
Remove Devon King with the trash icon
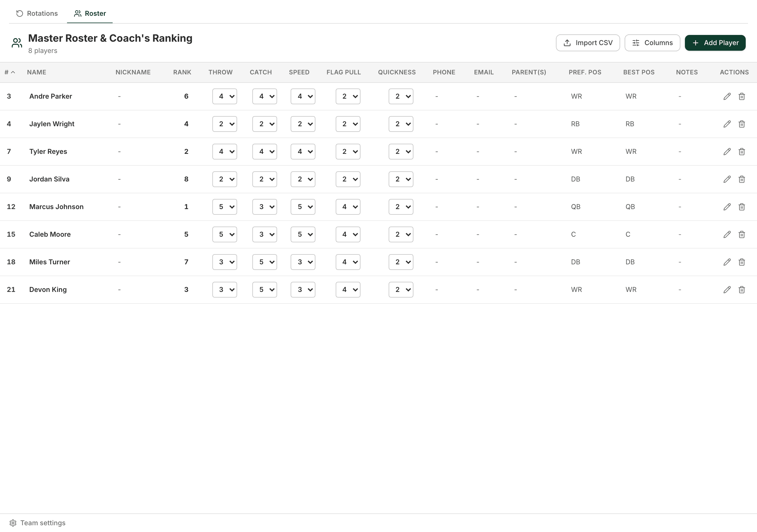(x=742, y=290)
